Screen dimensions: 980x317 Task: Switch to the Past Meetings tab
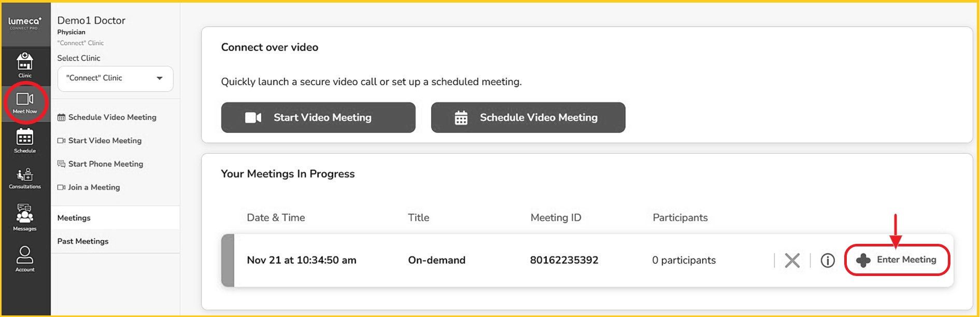click(x=83, y=241)
